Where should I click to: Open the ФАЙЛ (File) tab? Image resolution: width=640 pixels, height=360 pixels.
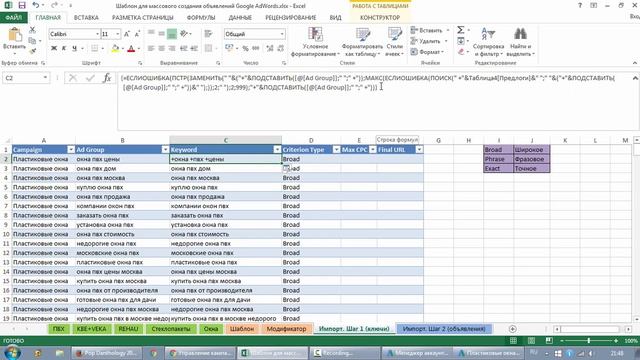pyautogui.click(x=13, y=18)
